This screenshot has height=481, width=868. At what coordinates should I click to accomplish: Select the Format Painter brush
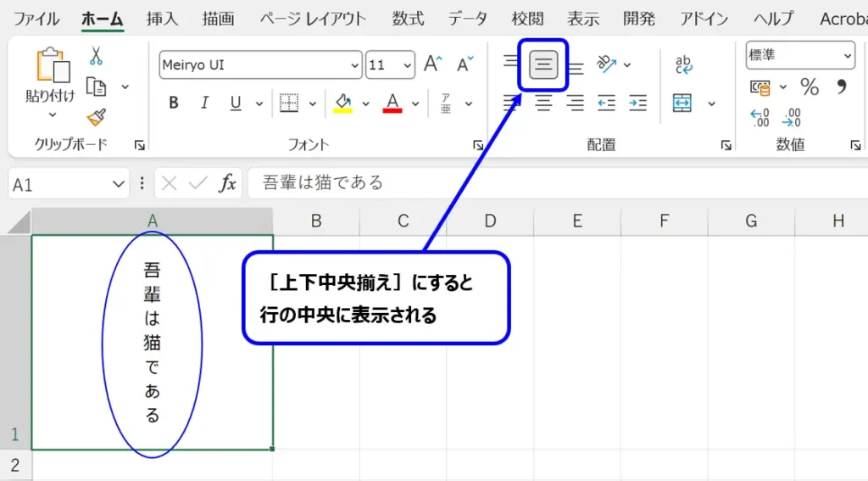coord(97,117)
